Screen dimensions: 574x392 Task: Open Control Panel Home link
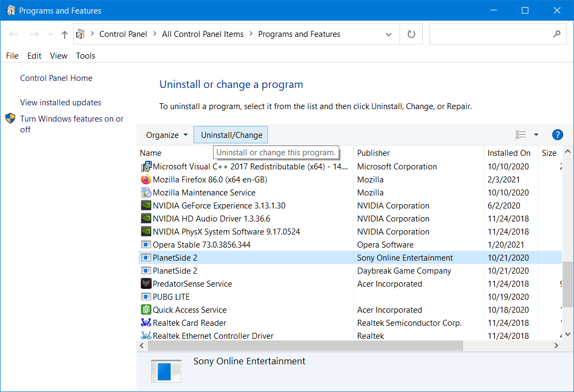click(x=56, y=78)
